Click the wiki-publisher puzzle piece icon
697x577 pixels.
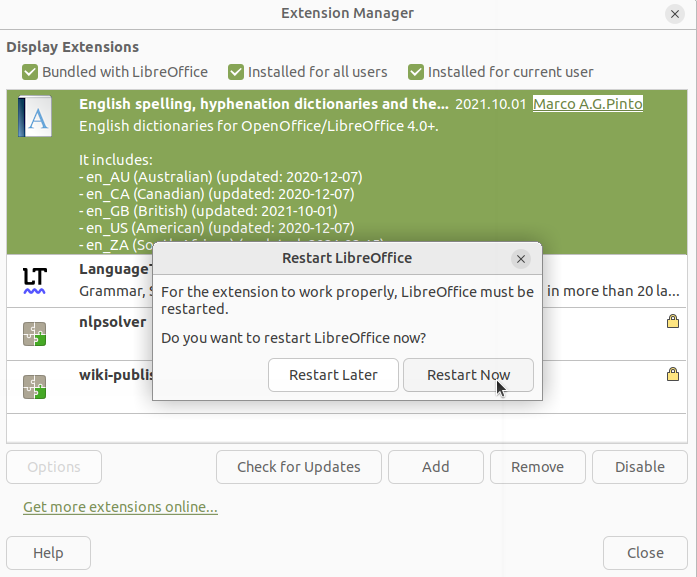pyautogui.click(x=35, y=387)
